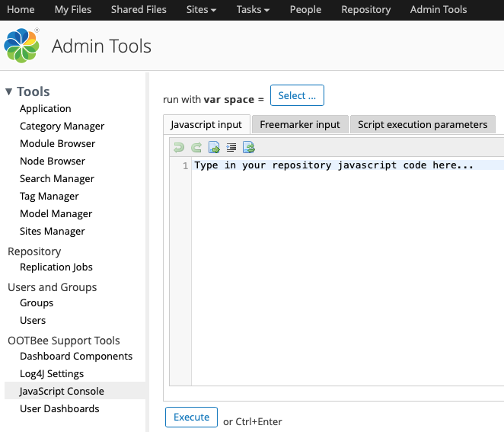Click the Execute button

click(x=191, y=418)
